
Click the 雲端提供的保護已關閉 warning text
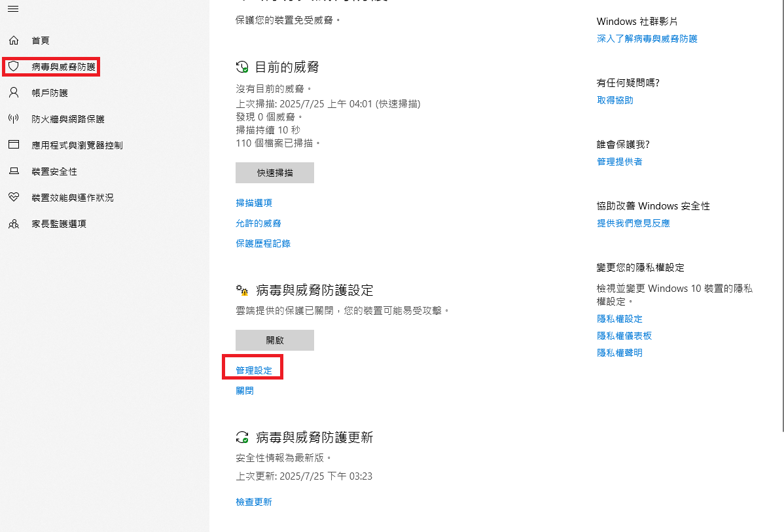[342, 311]
